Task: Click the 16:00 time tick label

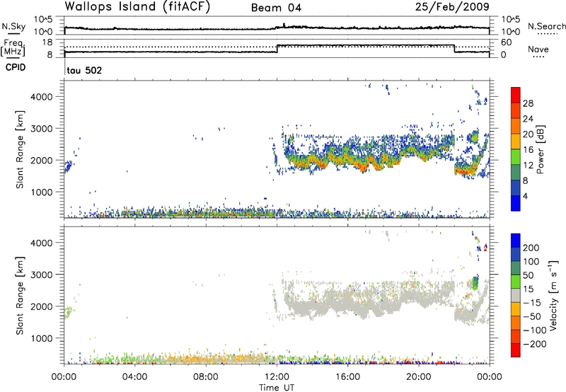Action: 347,377
